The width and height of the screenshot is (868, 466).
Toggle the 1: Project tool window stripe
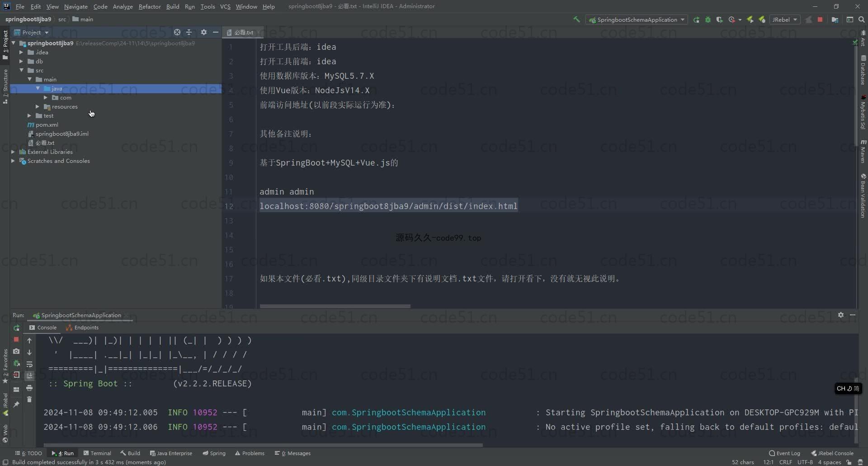5,45
